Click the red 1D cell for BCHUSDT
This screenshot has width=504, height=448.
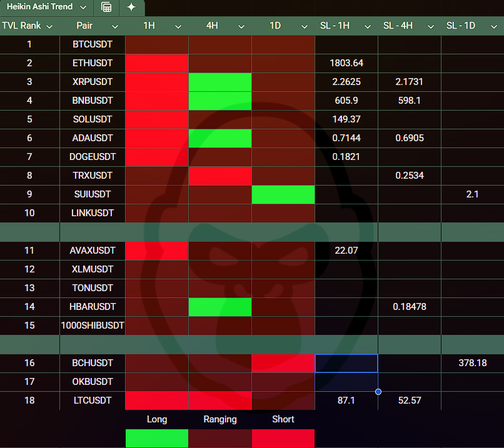[283, 363]
